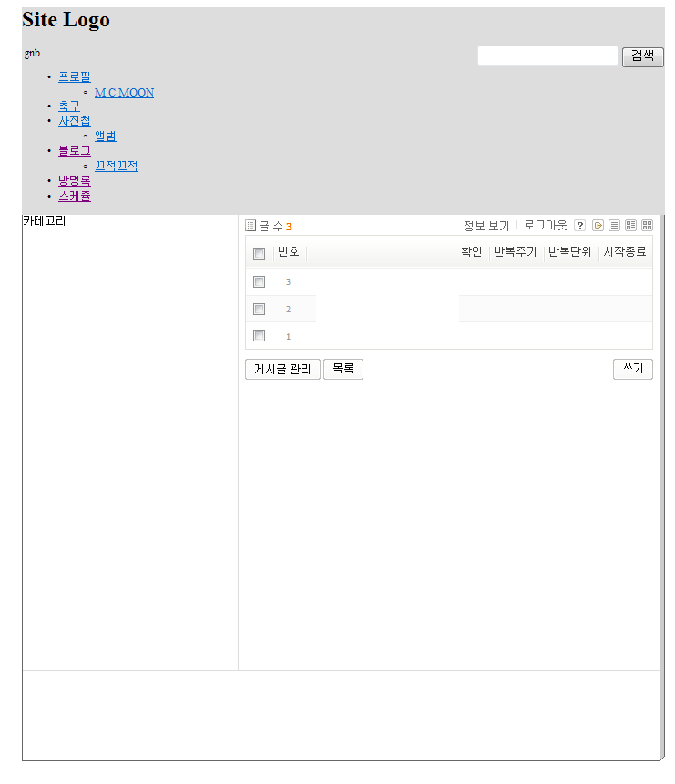Click the 검색 search button
The height and width of the screenshot is (784, 675).
tap(642, 56)
